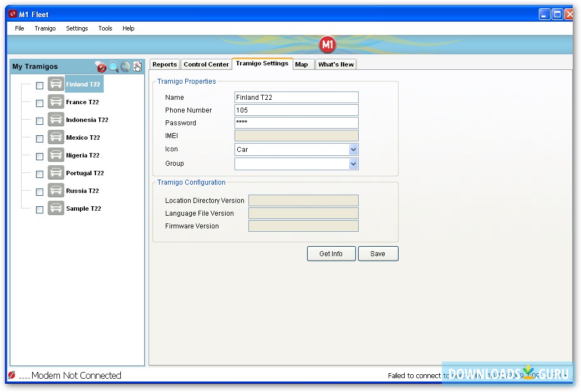The width and height of the screenshot is (581, 392).
Task: Select the car icon beside Finland T22
Action: [x=55, y=84]
